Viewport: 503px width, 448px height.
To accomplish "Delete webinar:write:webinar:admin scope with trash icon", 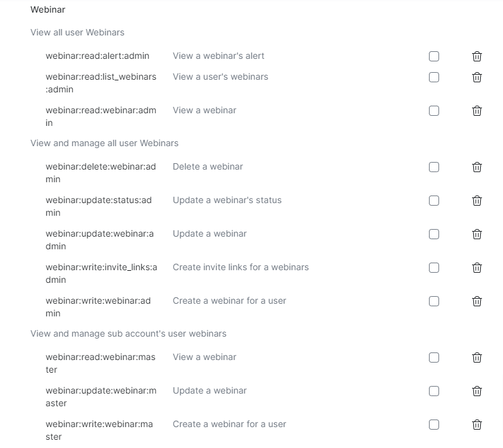I will 477,301.
